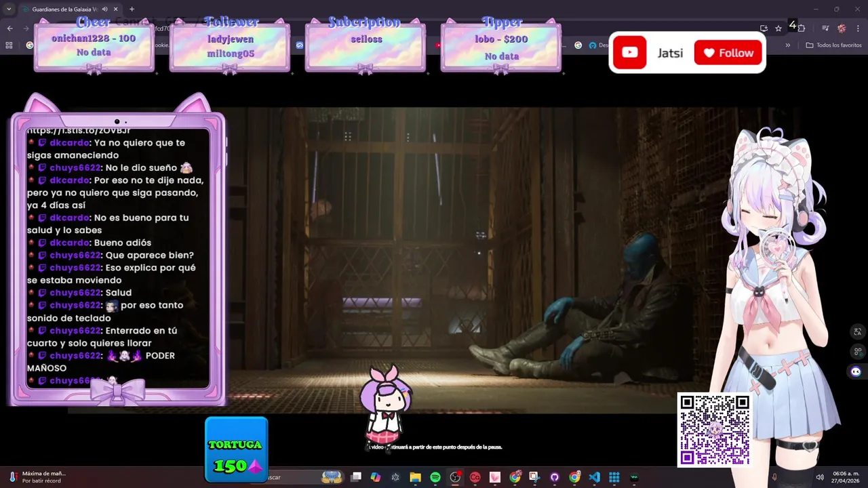Click the channel name 'Jatsi'

(670, 53)
